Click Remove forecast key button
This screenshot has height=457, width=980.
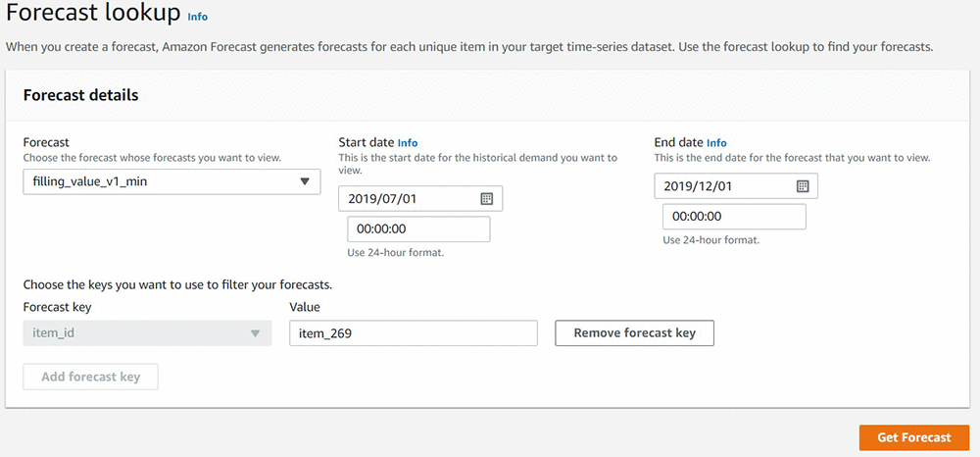coord(634,333)
